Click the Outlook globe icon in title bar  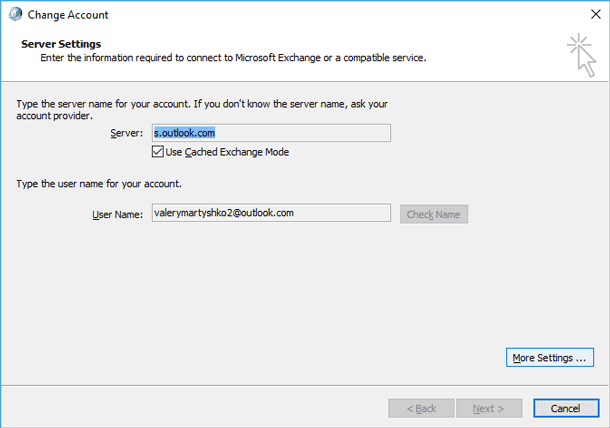15,14
